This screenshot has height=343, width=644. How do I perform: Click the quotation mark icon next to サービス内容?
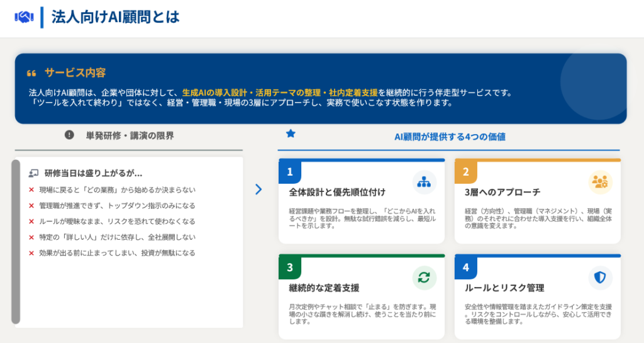(31, 73)
